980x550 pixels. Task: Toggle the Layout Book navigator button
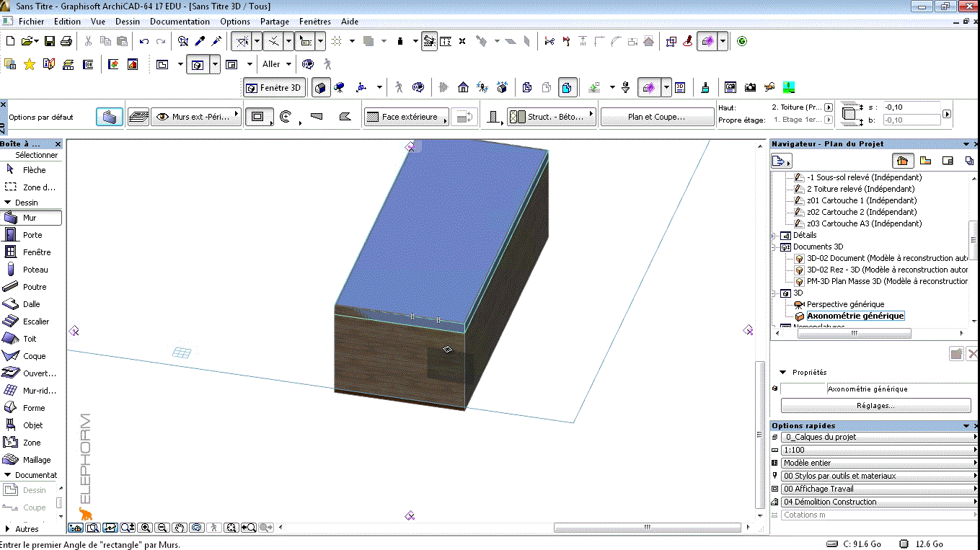tap(948, 161)
